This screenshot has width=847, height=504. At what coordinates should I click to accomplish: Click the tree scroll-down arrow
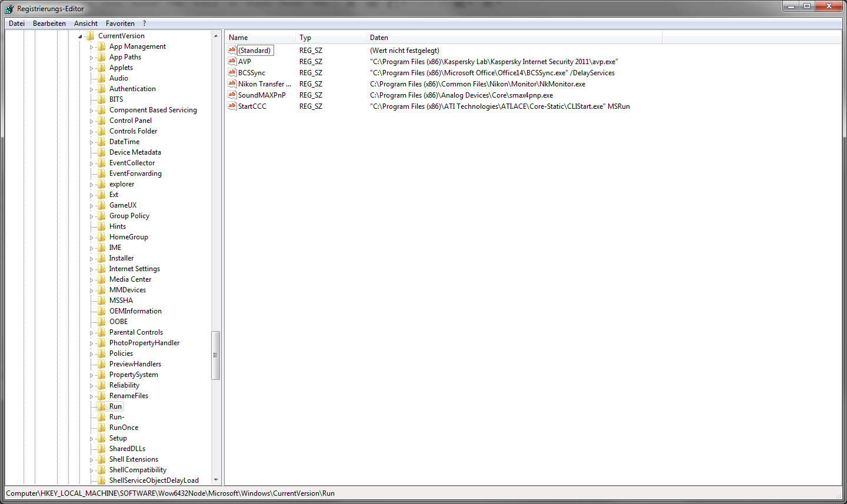(216, 480)
